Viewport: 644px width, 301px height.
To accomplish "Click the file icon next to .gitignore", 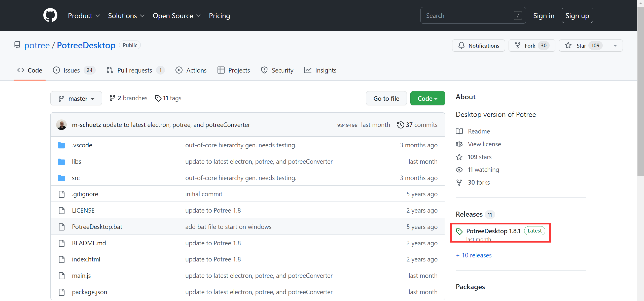I will [62, 194].
